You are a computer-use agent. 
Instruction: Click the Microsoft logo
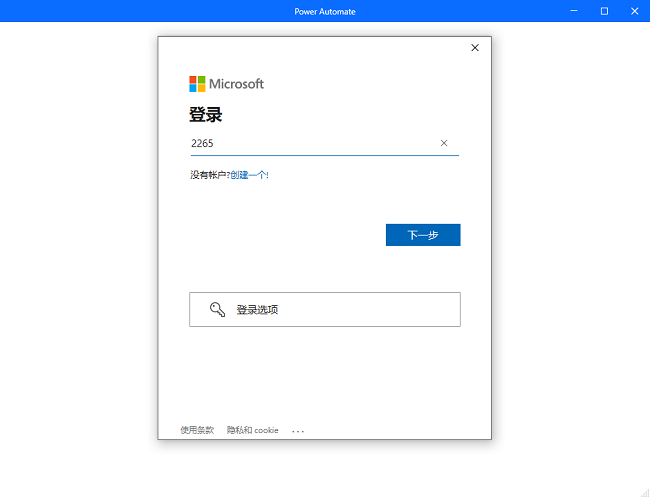[x=226, y=84]
